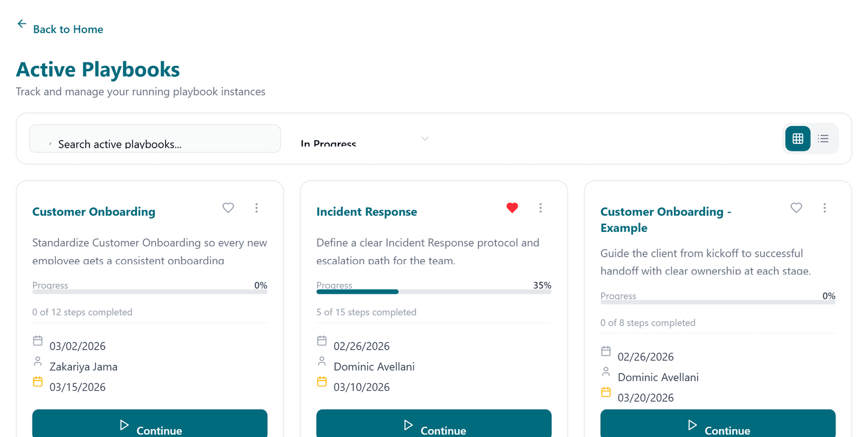The height and width of the screenshot is (437, 868).
Task: Click the Customer Onboarding progress bar
Action: click(x=150, y=292)
